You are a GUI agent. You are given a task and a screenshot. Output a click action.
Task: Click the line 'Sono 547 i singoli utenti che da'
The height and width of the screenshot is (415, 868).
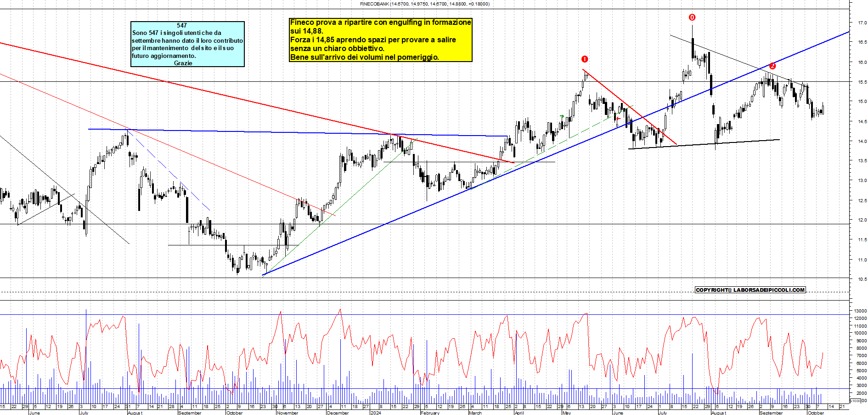(177, 33)
